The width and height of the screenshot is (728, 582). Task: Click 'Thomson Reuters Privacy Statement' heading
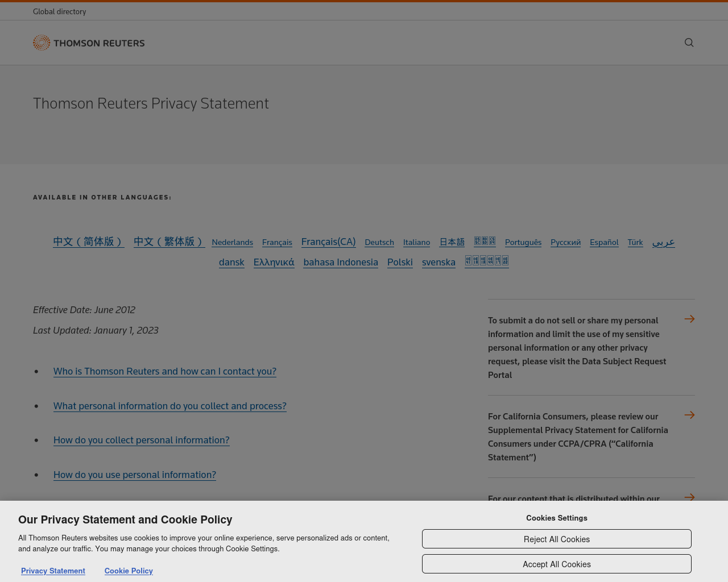pyautogui.click(x=151, y=103)
